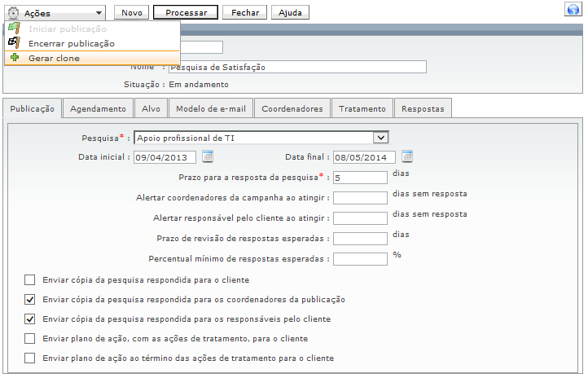Go to the Respostas tab
588x378 pixels.
click(x=423, y=108)
